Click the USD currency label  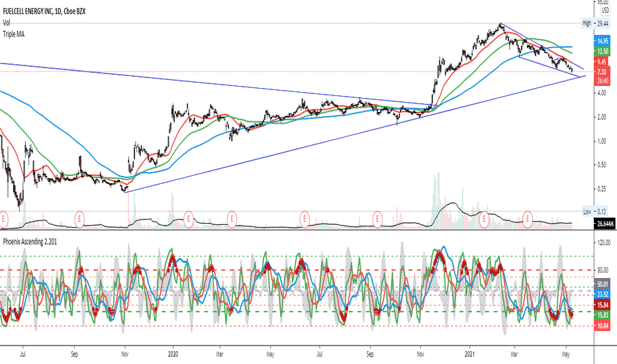coord(605,11)
